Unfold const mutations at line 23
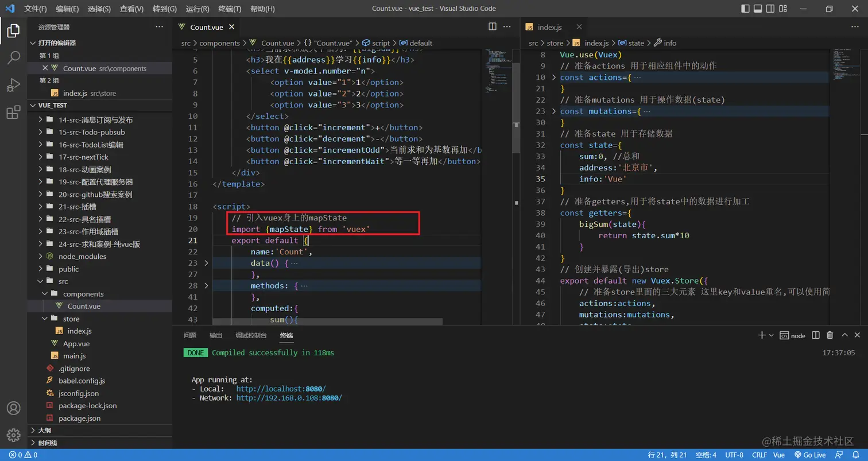 (x=554, y=111)
